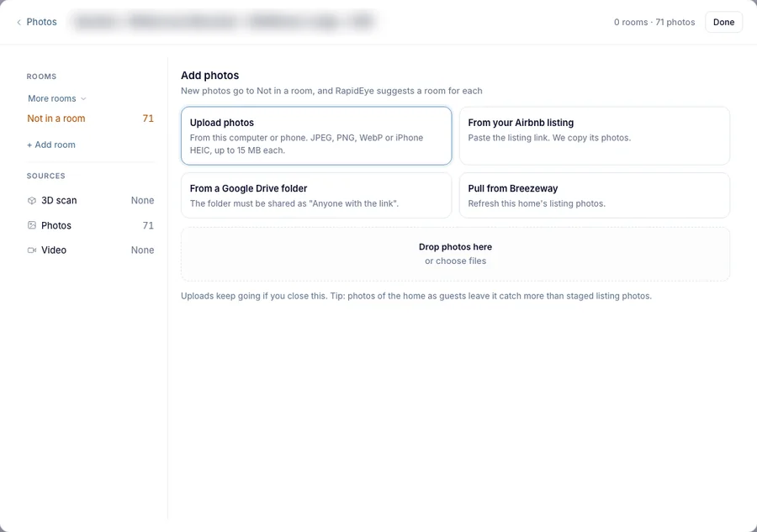
Task: Click the choose files link
Action: [x=455, y=261]
